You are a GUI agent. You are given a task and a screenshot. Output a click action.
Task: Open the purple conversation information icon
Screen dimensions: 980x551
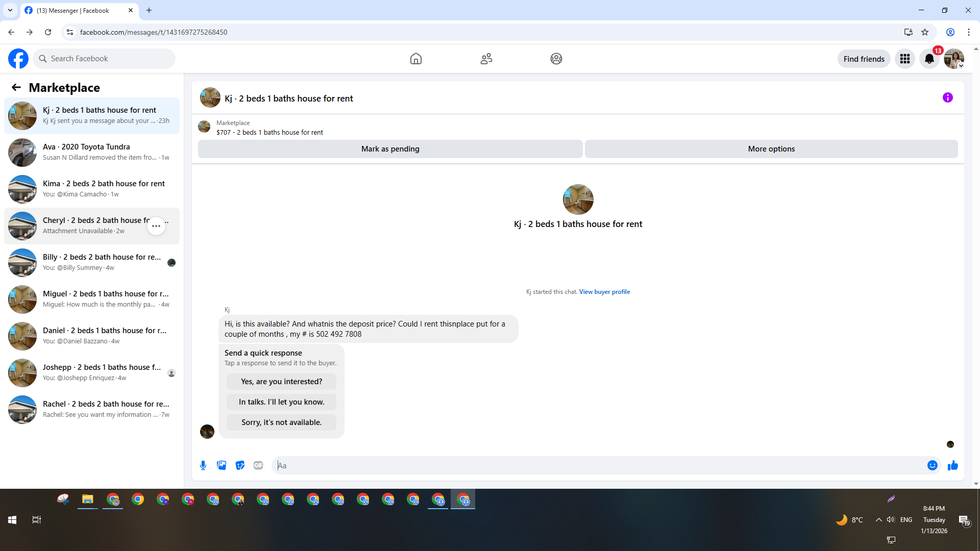[947, 97]
